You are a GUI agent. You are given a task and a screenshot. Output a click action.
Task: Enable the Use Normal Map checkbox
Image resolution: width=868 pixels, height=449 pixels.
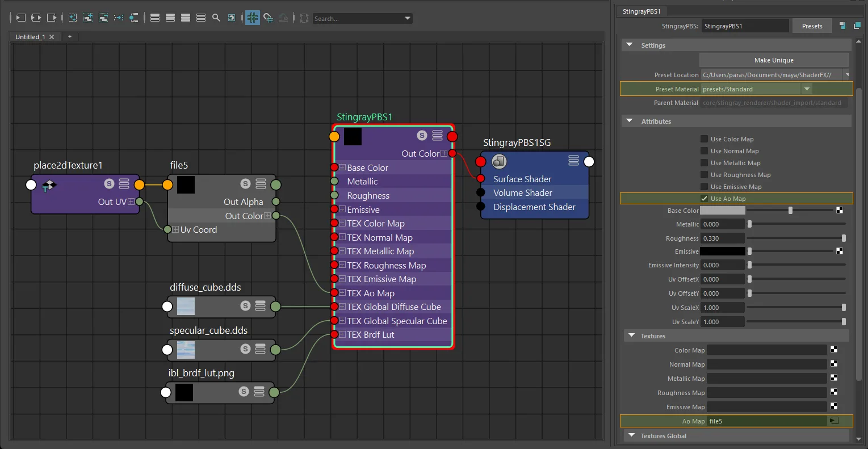pos(704,151)
